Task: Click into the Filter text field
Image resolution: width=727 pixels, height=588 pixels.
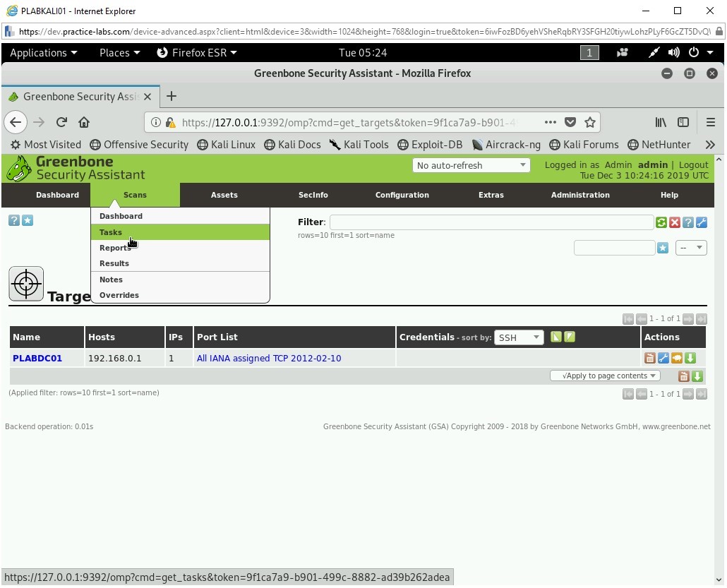Action: pos(491,222)
